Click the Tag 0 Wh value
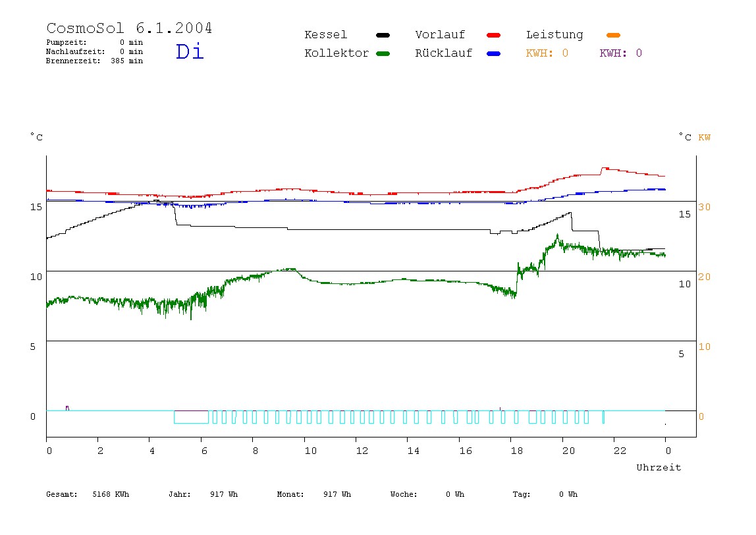The width and height of the screenshot is (756, 535). (x=545, y=494)
